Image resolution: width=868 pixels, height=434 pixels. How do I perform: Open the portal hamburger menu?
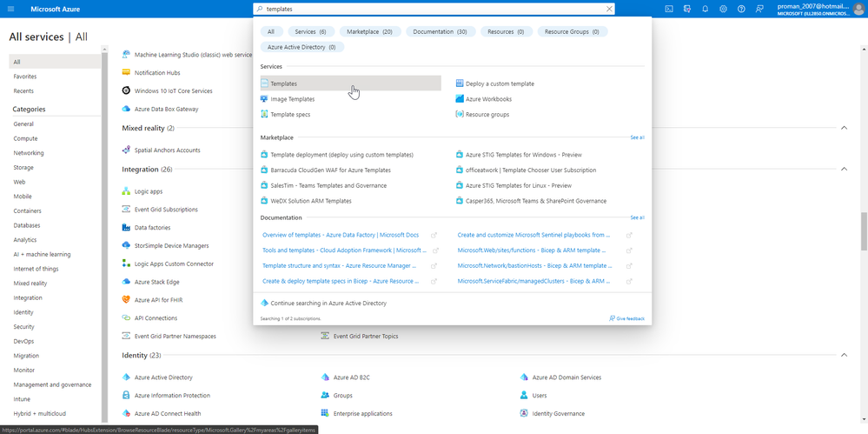tap(11, 9)
